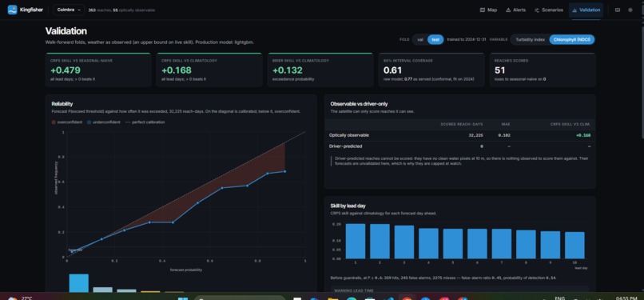
Task: Click the 51 reaches scored value
Action: (x=500, y=70)
